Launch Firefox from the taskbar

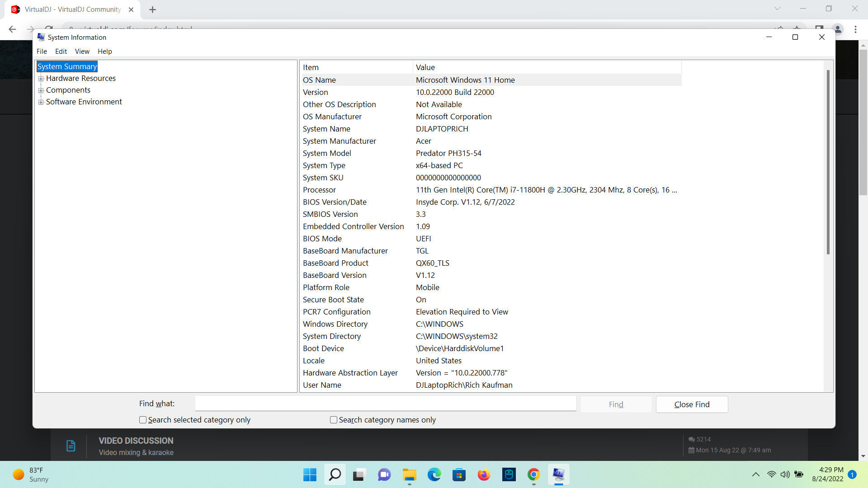coord(484,475)
